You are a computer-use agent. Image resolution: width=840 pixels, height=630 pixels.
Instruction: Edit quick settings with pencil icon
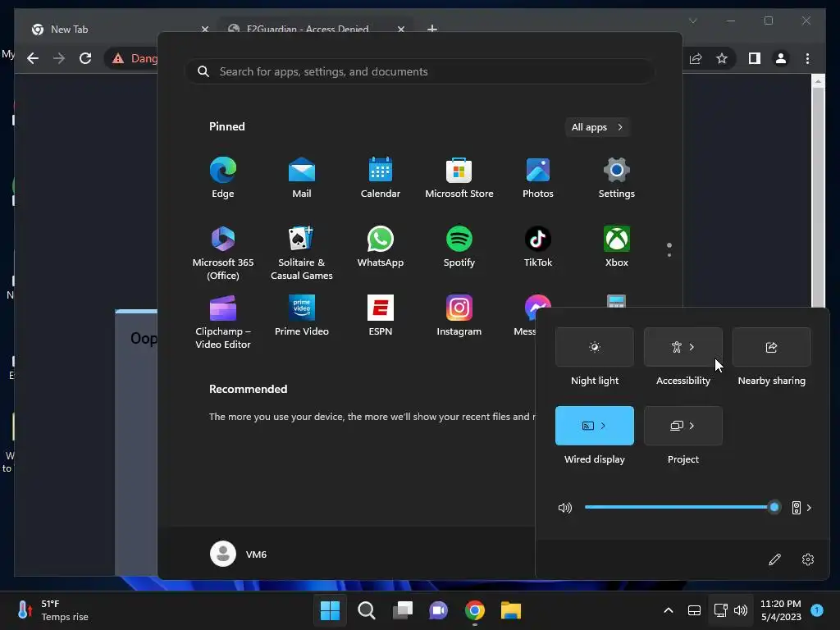tap(774, 559)
